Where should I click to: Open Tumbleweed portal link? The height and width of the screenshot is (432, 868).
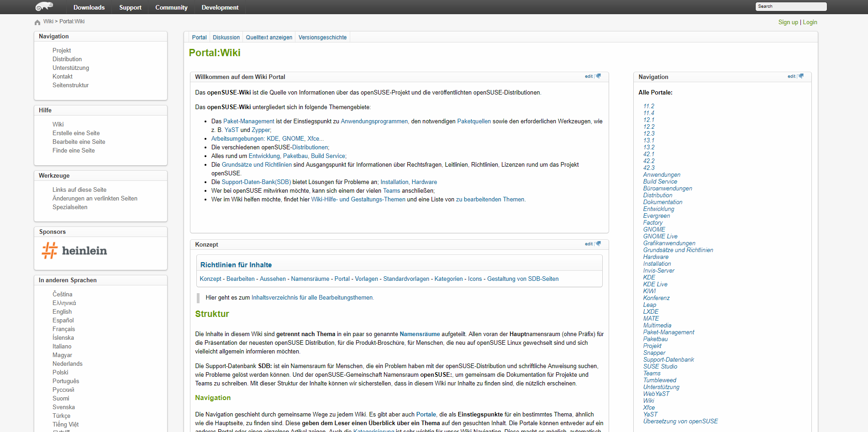[660, 380]
